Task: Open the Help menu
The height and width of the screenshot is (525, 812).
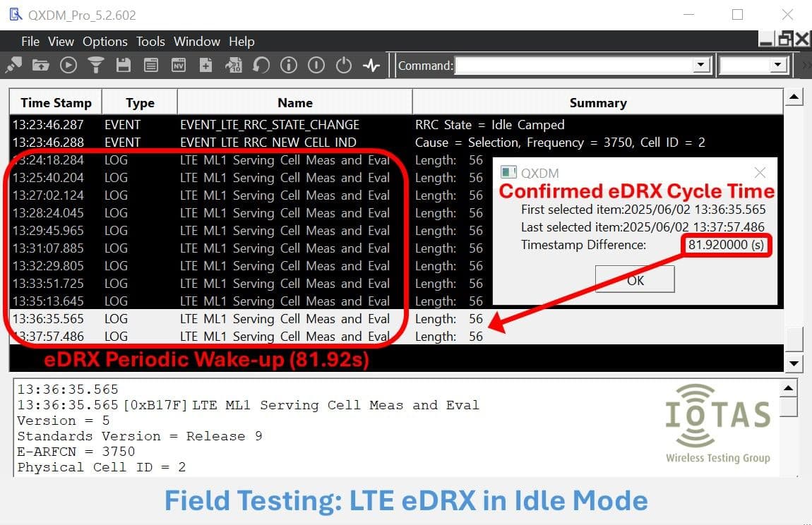Action: pos(241,42)
